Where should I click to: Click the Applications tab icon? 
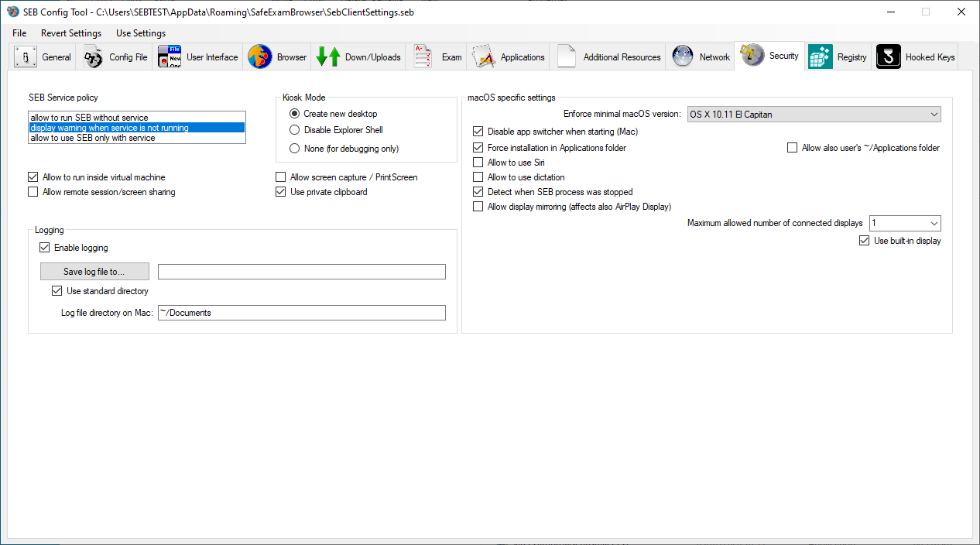[484, 57]
